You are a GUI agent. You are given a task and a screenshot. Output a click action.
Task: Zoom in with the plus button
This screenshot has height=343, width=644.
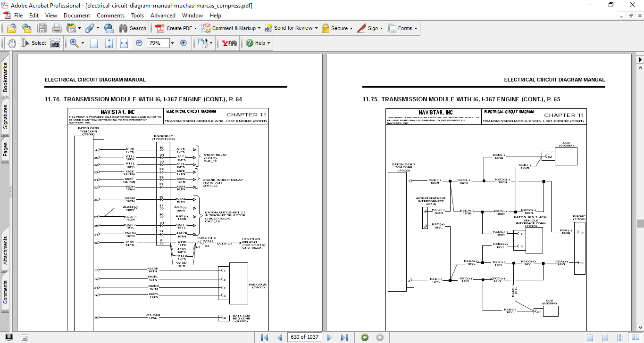tap(184, 43)
